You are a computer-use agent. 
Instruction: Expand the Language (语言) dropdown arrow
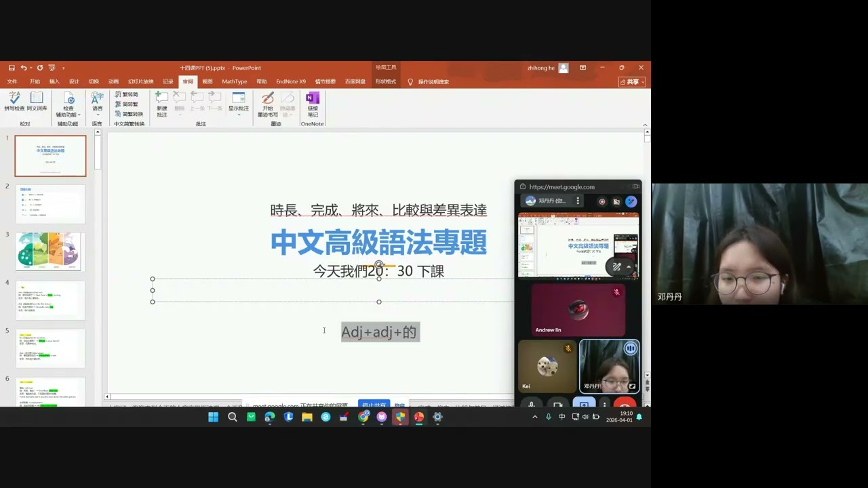click(x=97, y=115)
